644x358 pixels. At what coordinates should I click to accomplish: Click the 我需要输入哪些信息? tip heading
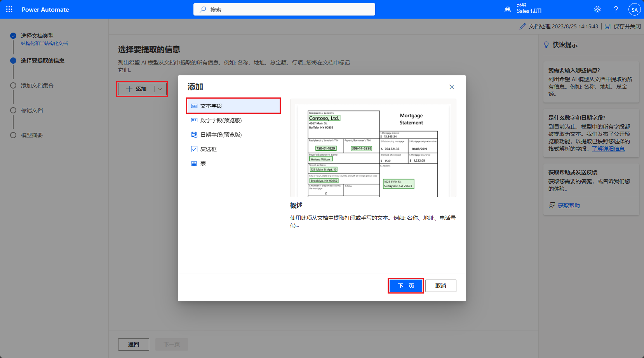point(574,70)
